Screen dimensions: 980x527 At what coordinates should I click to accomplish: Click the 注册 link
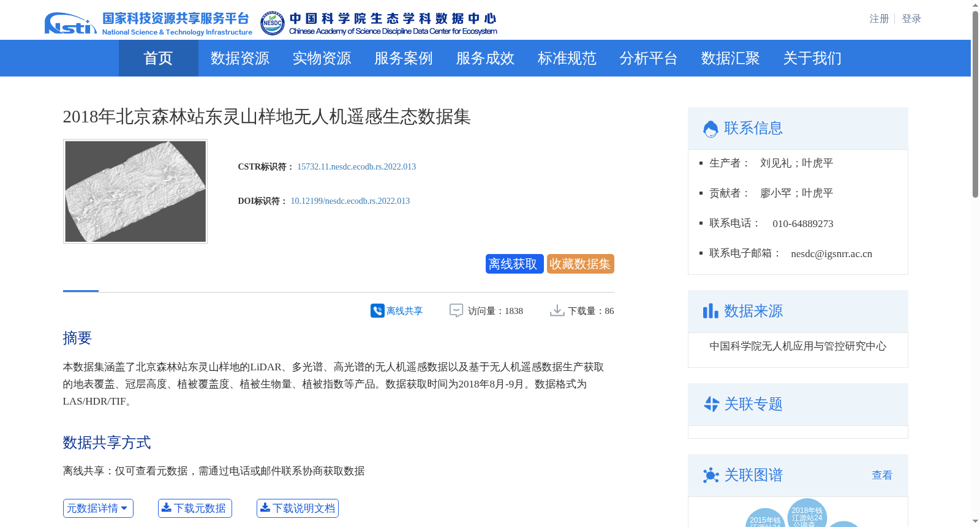tap(879, 19)
